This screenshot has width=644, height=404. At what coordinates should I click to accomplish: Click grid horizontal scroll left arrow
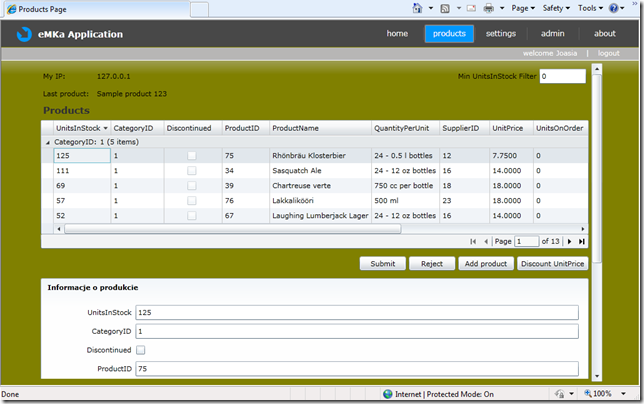click(x=59, y=229)
